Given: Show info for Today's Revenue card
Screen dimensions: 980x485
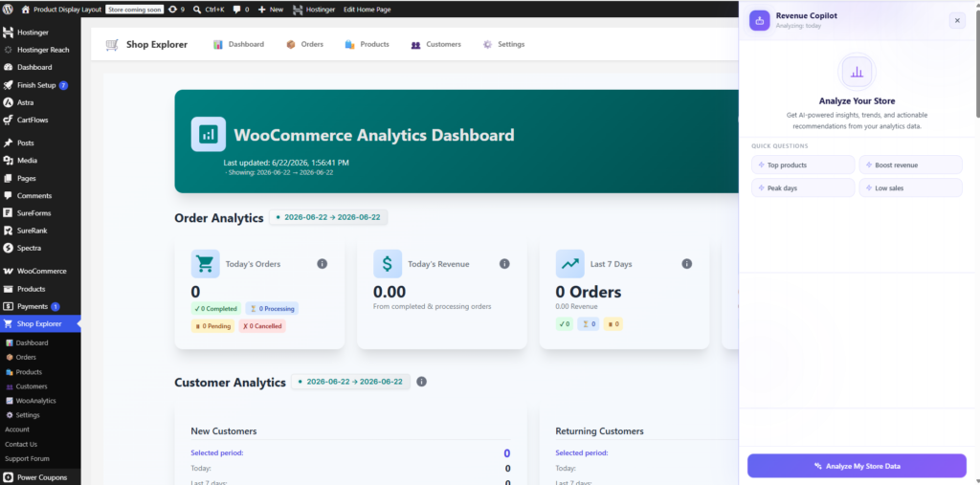Looking at the screenshot, I should click(504, 264).
